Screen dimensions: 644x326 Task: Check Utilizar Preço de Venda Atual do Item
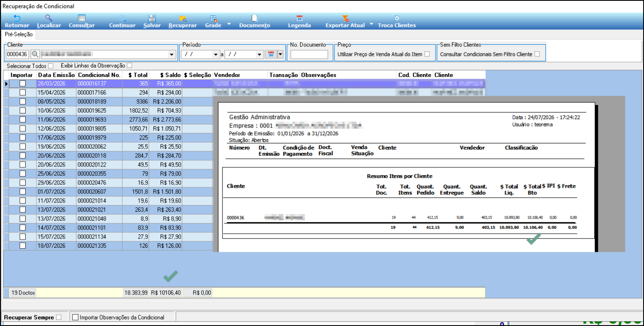pos(427,54)
